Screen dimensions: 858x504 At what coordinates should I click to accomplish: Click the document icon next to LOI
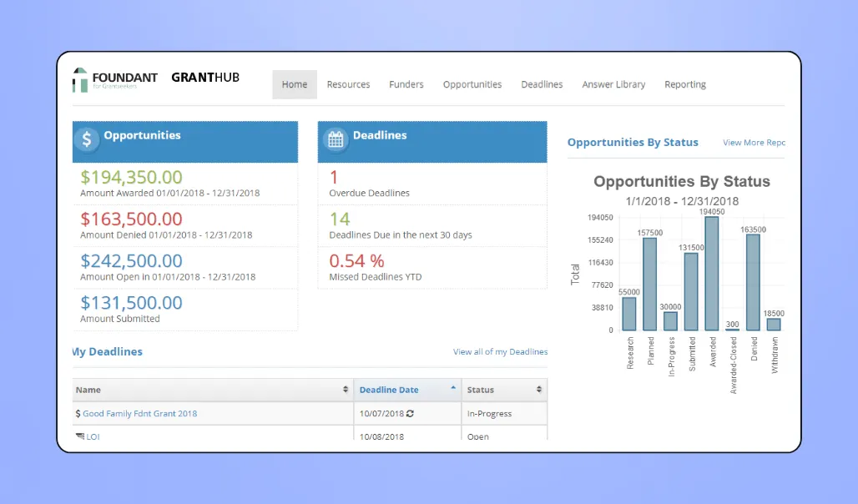point(78,436)
